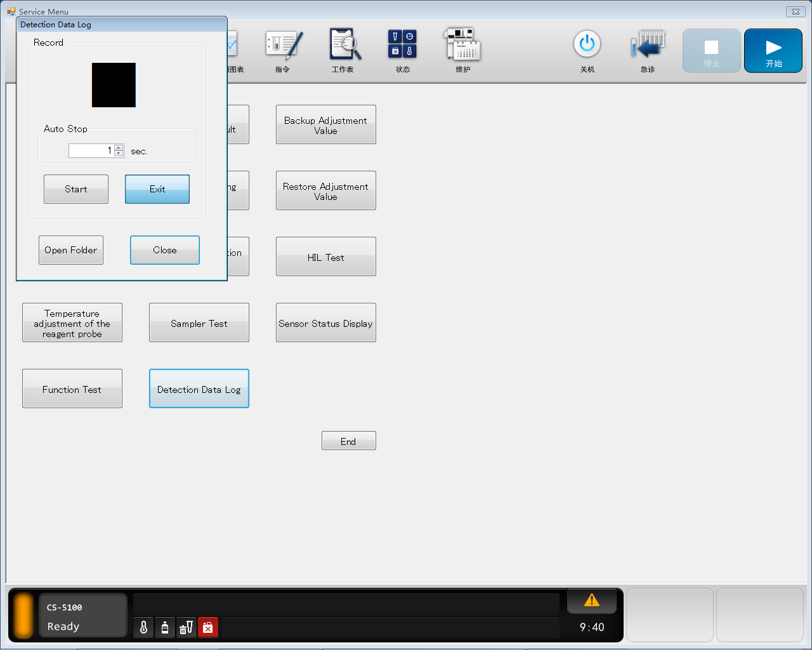
Task: Select the 急诊 STAT sample icon
Action: (648, 50)
